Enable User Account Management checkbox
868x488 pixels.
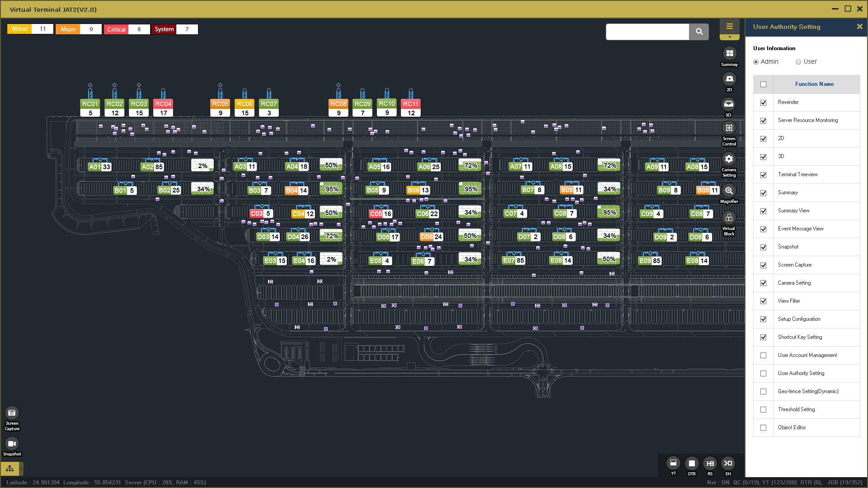click(764, 356)
